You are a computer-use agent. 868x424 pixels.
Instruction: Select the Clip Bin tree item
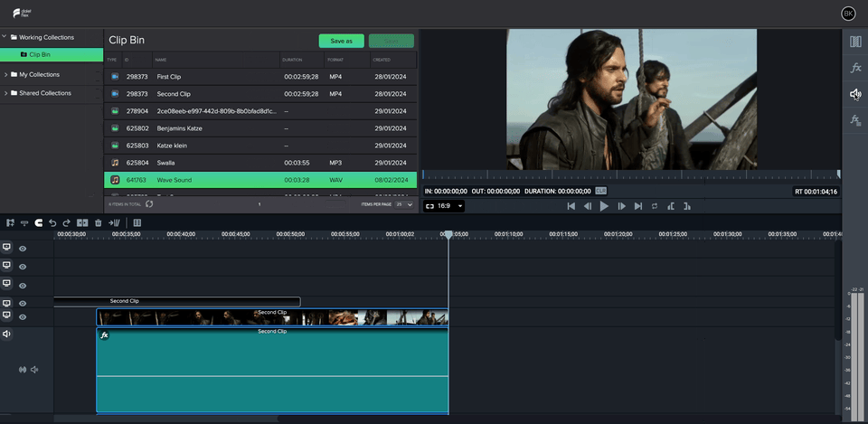point(52,55)
